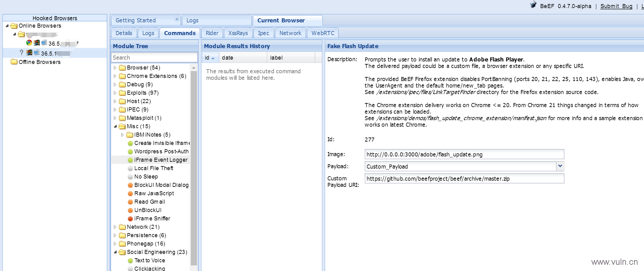Click the grey status icon beside Local File Theft
Image resolution: width=644 pixels, height=271 pixels.
[130, 169]
